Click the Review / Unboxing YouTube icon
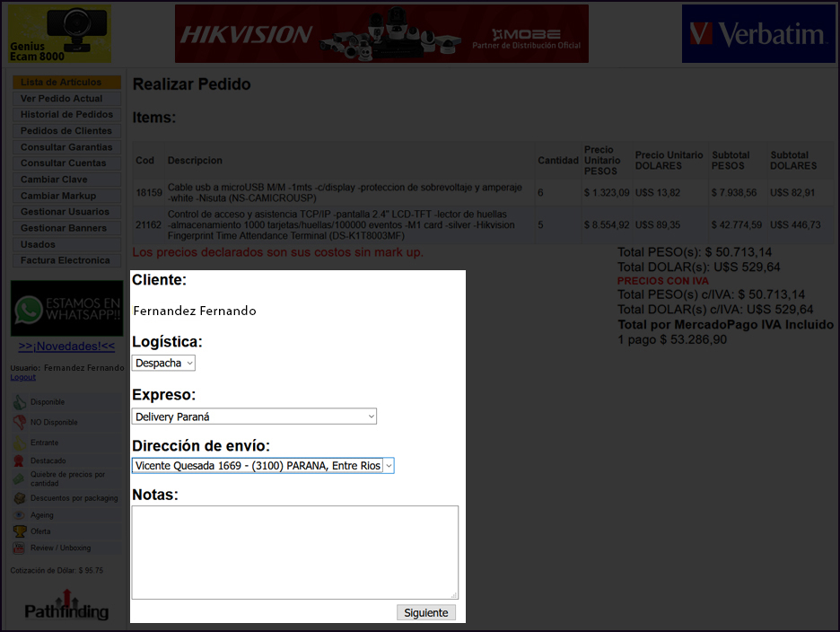Viewport: 840px width, 632px height. (x=20, y=548)
